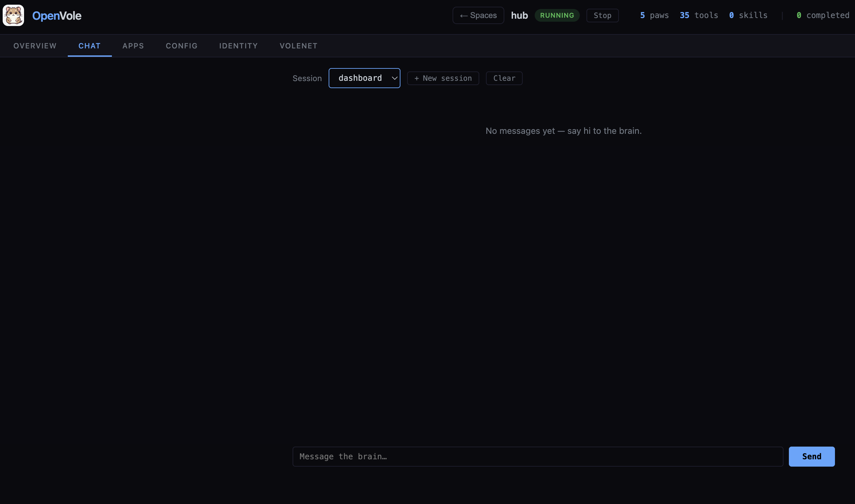Open the VoleNet tab
The image size is (855, 504).
[298, 46]
